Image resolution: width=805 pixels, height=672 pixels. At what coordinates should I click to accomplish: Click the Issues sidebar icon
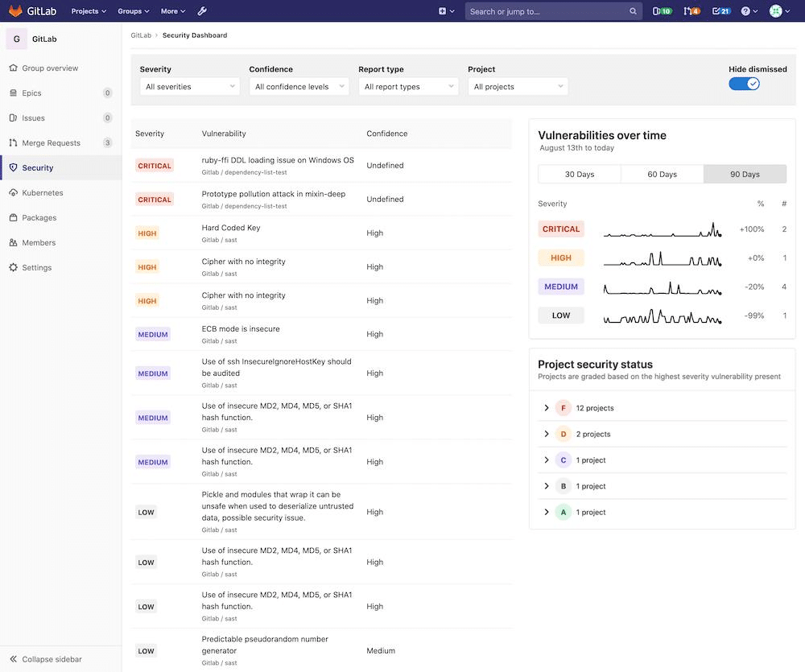pyautogui.click(x=14, y=118)
